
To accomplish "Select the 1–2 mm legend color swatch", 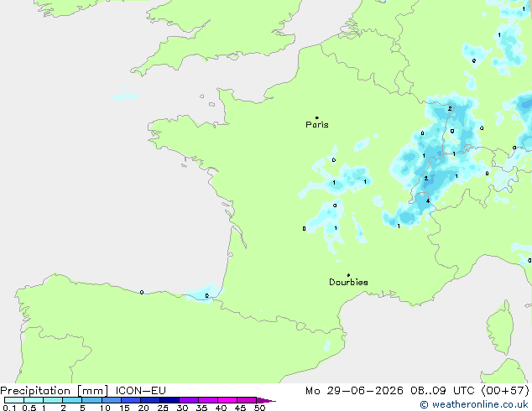I will tap(53, 400).
